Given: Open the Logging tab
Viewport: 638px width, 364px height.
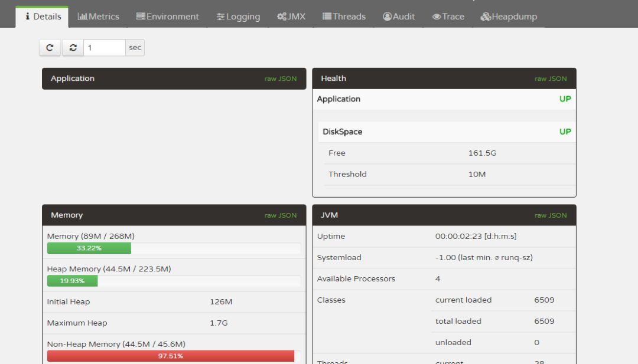Looking at the screenshot, I should pyautogui.click(x=238, y=17).
